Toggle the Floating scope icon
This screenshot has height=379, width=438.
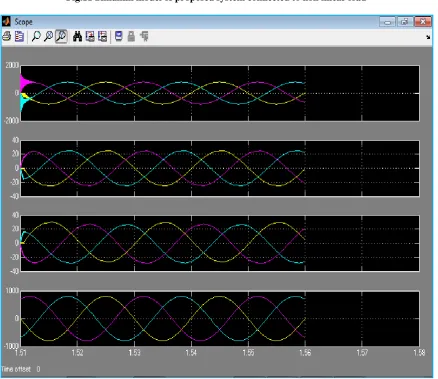(119, 36)
